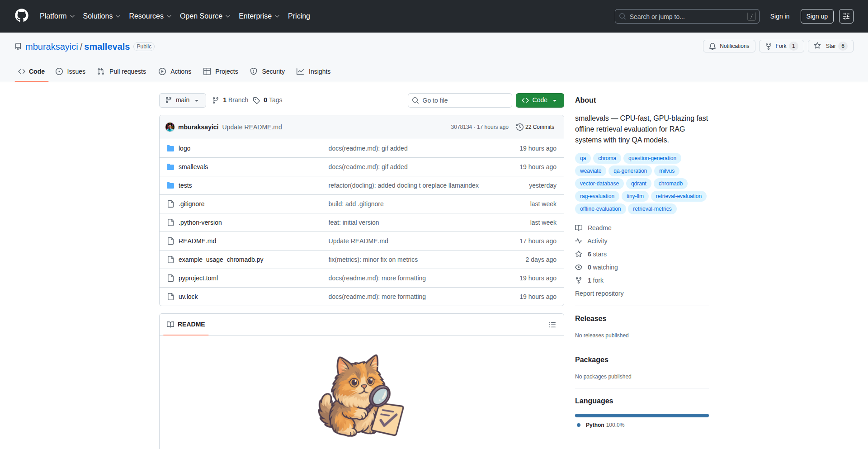
Task: Click the Sign up button
Action: pos(816,16)
